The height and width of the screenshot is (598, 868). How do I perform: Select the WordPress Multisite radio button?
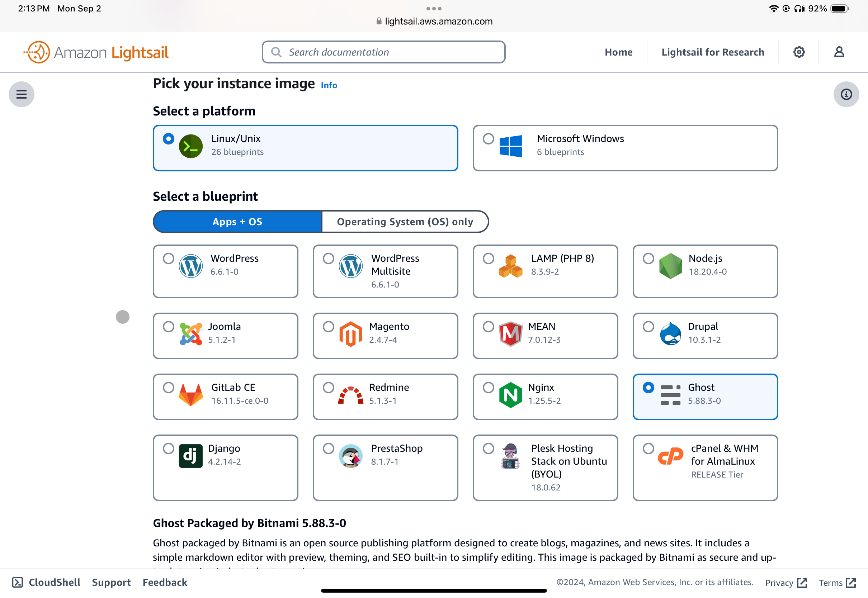[x=329, y=258]
